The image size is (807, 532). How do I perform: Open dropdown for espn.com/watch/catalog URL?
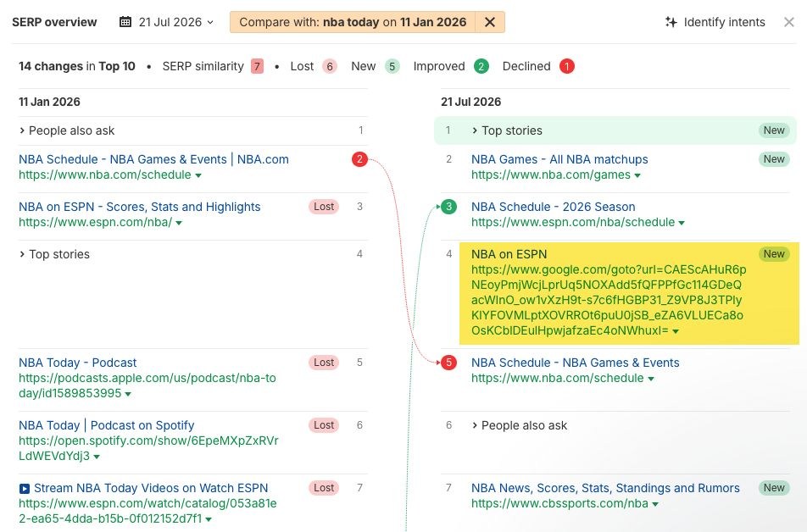click(x=209, y=519)
